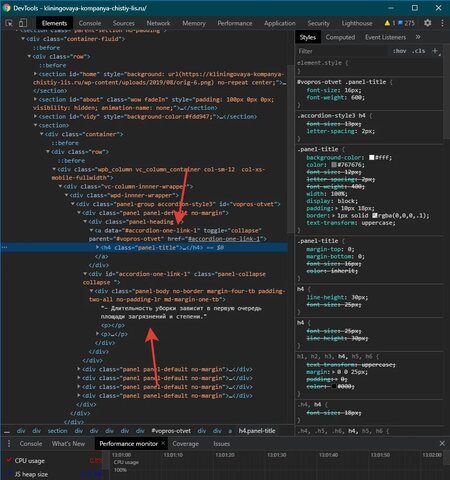Open the DevTools three-dot menu
450x480 pixels.
[x=442, y=23]
